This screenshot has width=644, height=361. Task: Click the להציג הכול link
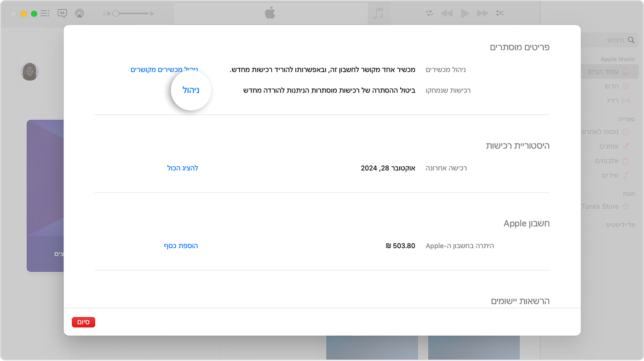coord(183,168)
